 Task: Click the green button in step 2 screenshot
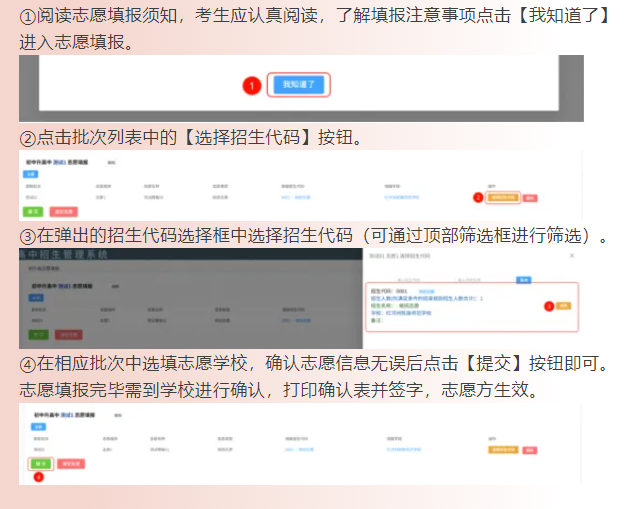(33, 212)
